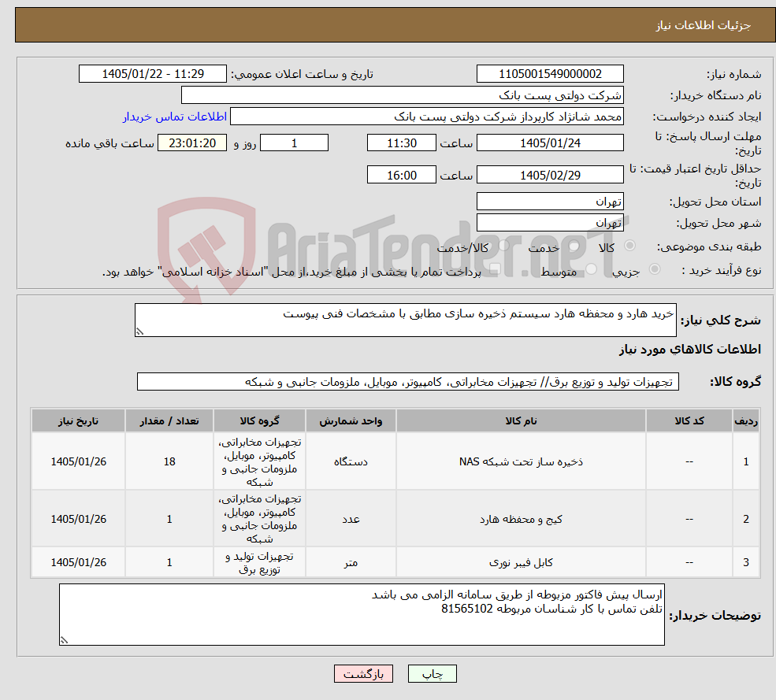
Task: Click unit متر in fiber cable row
Action: point(351,562)
